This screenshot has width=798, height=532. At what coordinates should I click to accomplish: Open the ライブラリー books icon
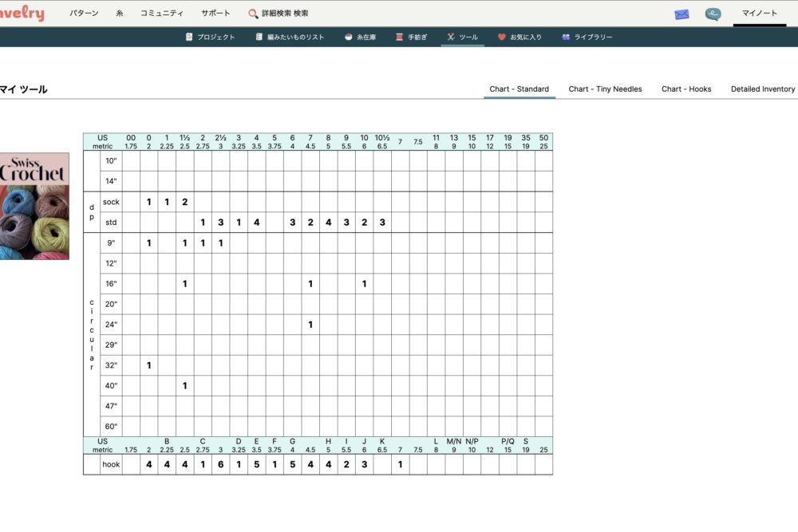[x=566, y=37]
